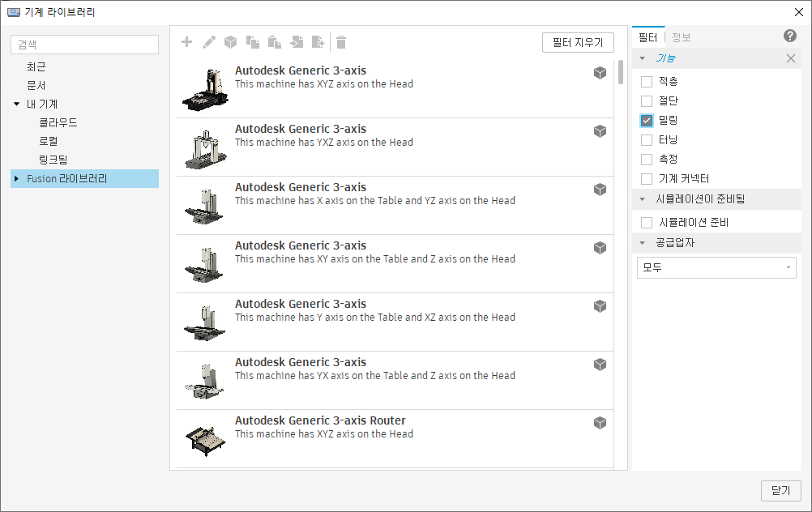
Task: Select 문서 in the left tree
Action: tap(36, 85)
